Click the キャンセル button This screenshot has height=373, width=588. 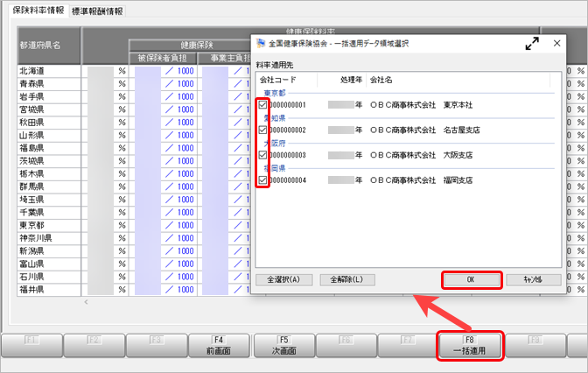(533, 279)
